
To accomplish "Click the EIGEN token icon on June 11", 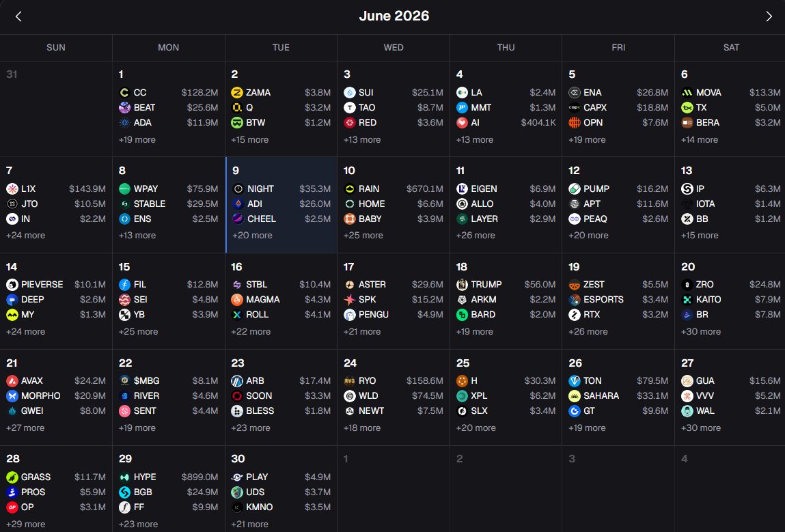I will (x=462, y=188).
